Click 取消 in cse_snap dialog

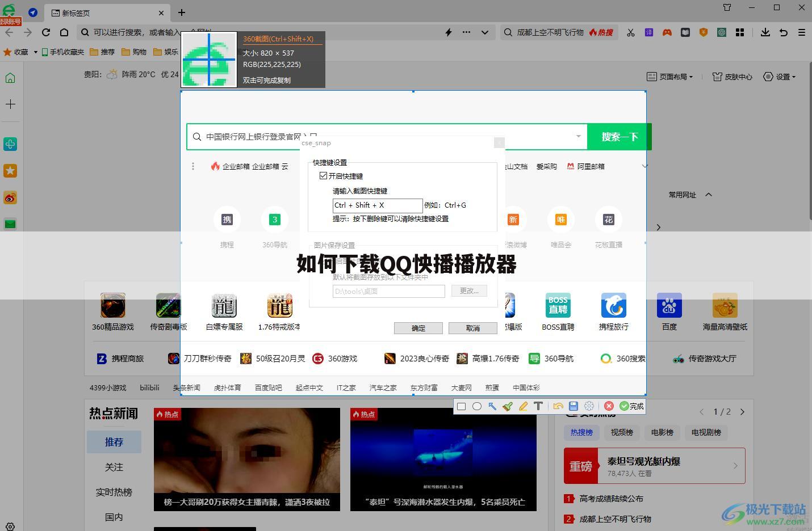pos(473,328)
